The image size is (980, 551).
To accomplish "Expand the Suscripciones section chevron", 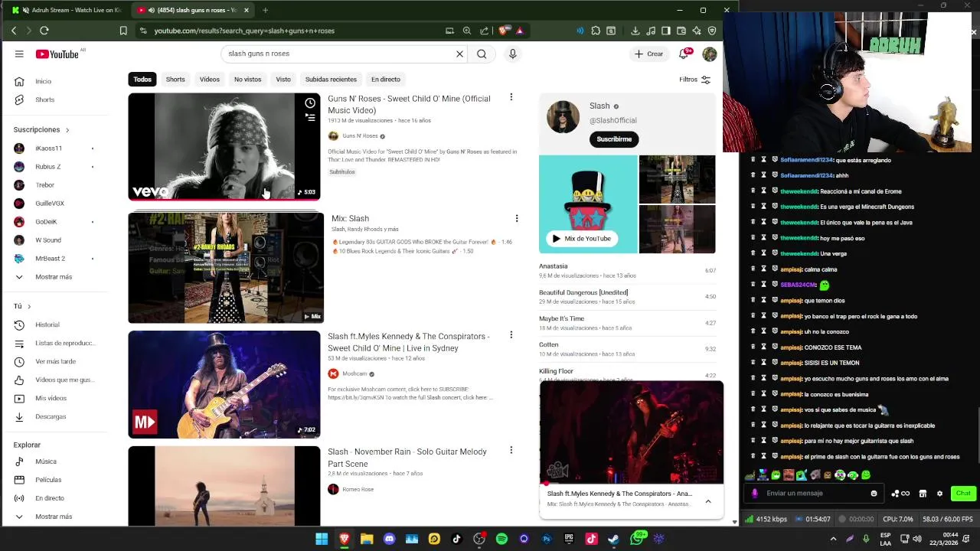I will (67, 130).
